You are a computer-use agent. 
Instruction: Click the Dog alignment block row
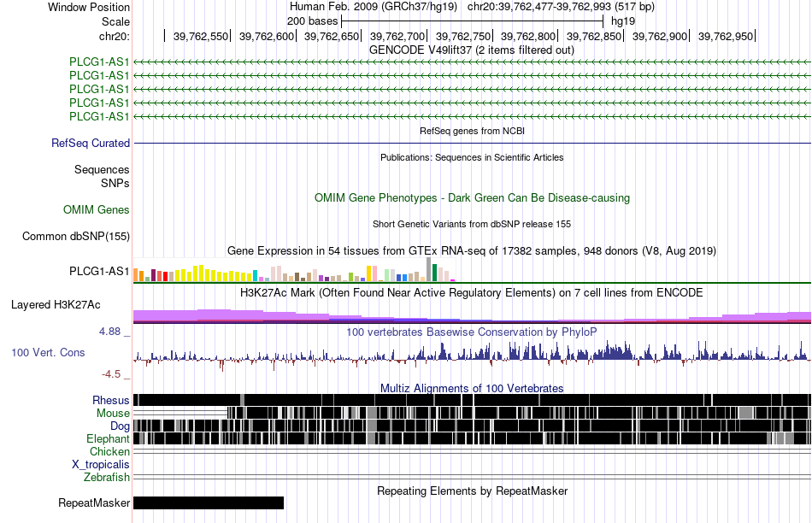click(x=472, y=425)
